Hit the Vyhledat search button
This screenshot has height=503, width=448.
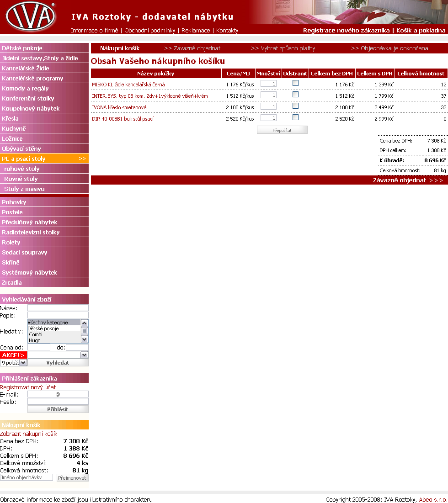(58, 363)
